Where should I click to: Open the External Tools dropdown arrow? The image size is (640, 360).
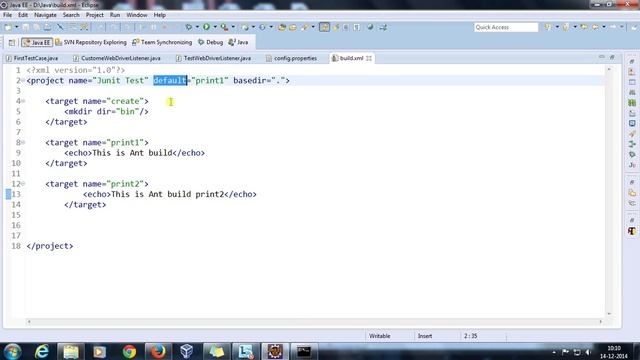tap(233, 27)
